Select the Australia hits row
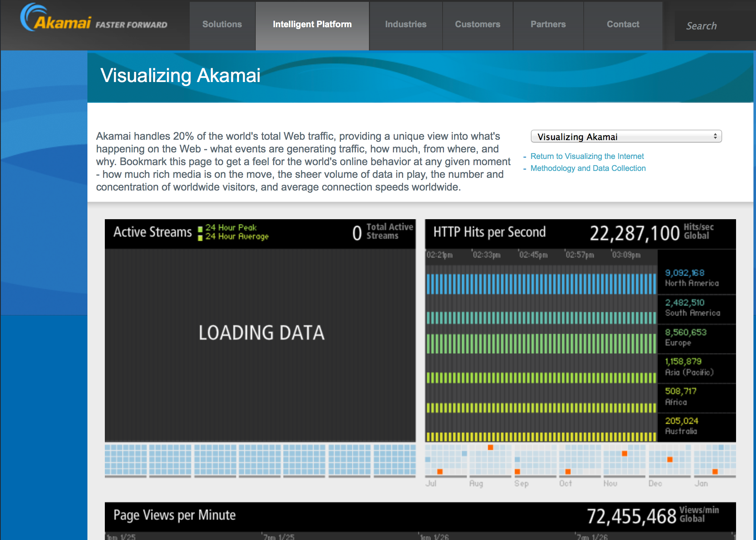The image size is (756, 540). point(580,427)
